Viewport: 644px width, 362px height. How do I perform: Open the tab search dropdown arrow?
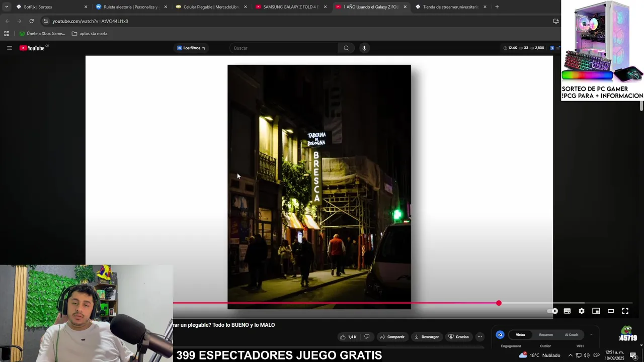click(7, 7)
